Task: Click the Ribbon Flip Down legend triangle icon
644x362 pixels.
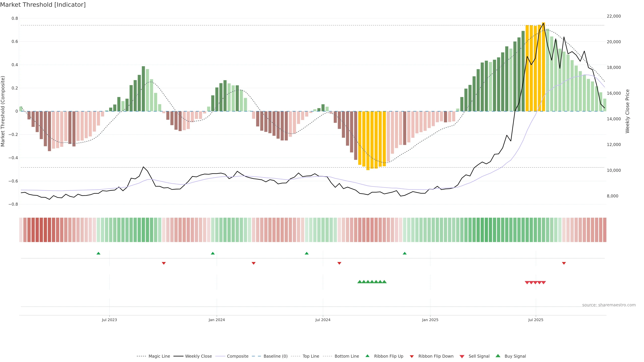Action: (412, 356)
